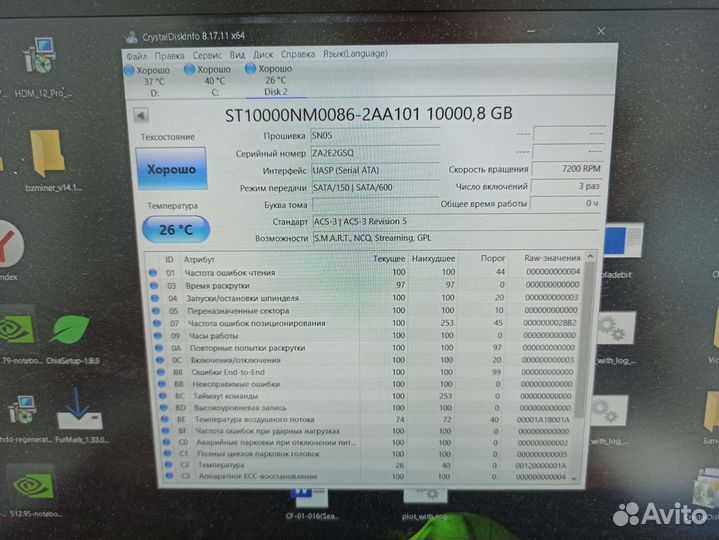This screenshot has height=540, width=719.
Task: Select the 'Ошибки End-to-End' attribute row
Action: pyautogui.click(x=368, y=372)
